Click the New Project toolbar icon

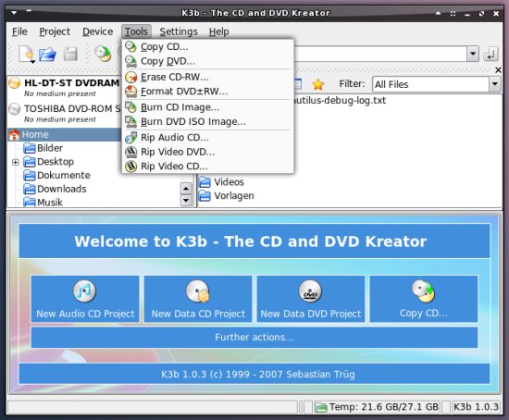pyautogui.click(x=27, y=54)
